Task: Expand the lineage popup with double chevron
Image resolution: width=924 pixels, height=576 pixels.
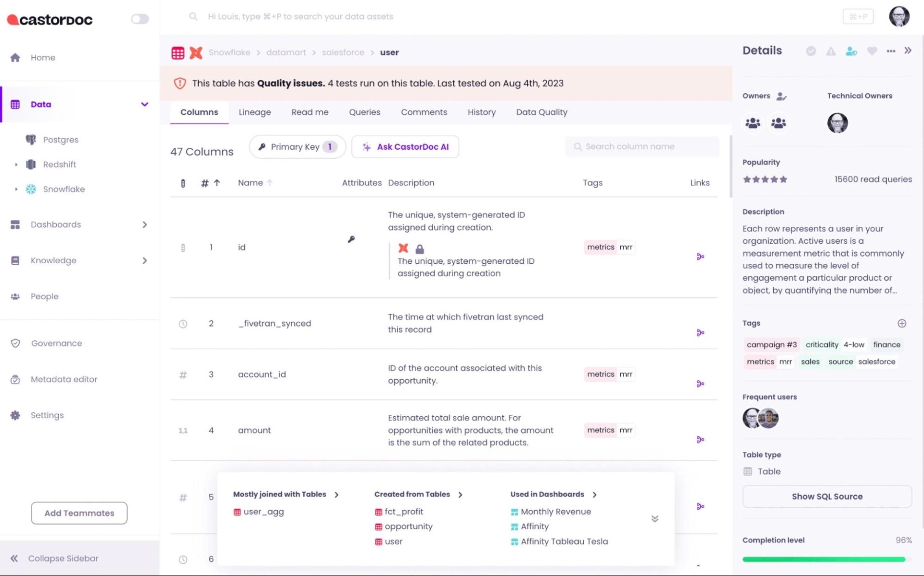Action: [x=654, y=519]
